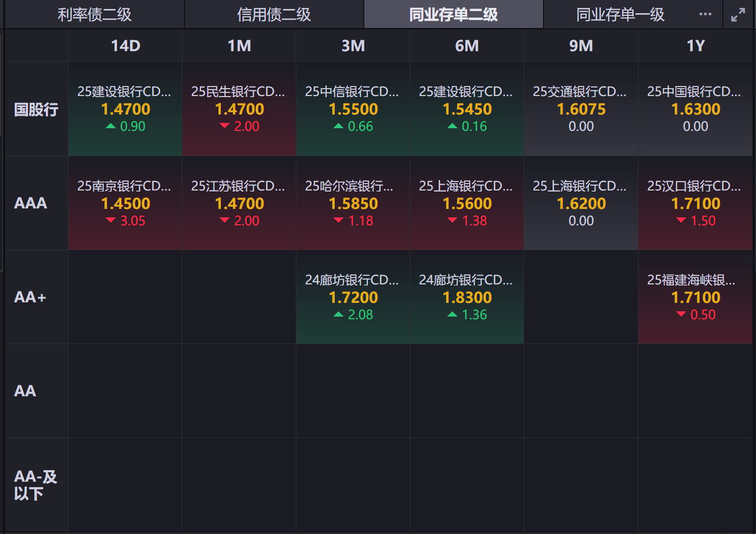Open 25上海银行CD cell at 1.5600
The width and height of the screenshot is (756, 534).
point(467,203)
